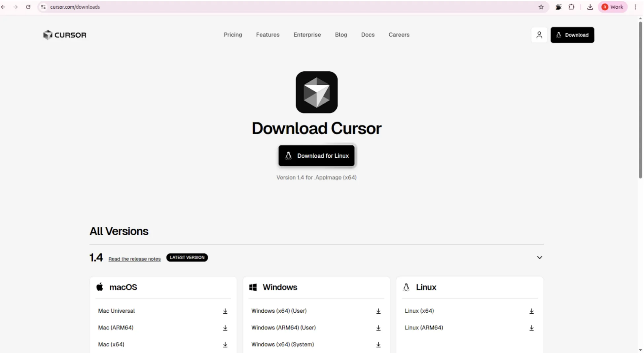Click the header Download button
Viewport: 644px width, 353px height.
click(x=572, y=35)
